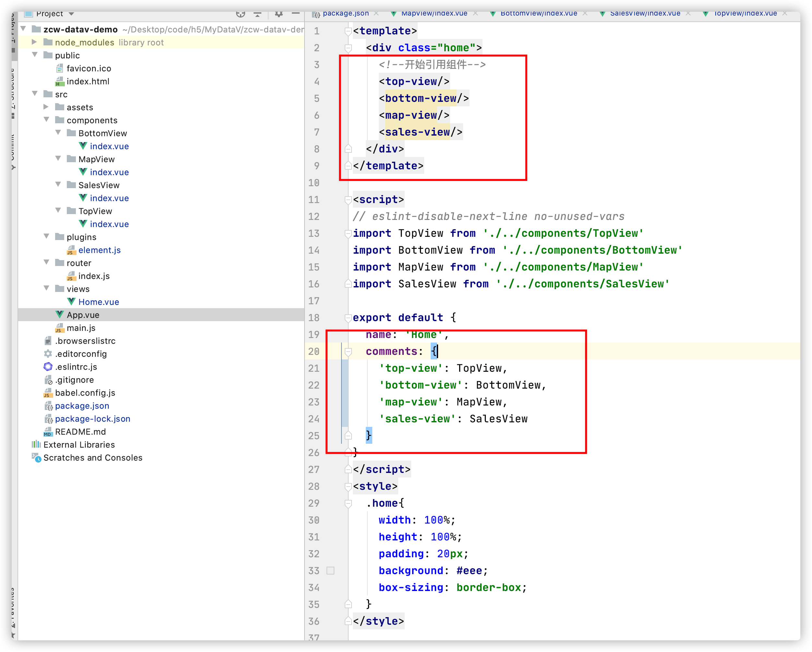This screenshot has width=812, height=652.
Task: Open the Project view dropdown
Action: 72,14
